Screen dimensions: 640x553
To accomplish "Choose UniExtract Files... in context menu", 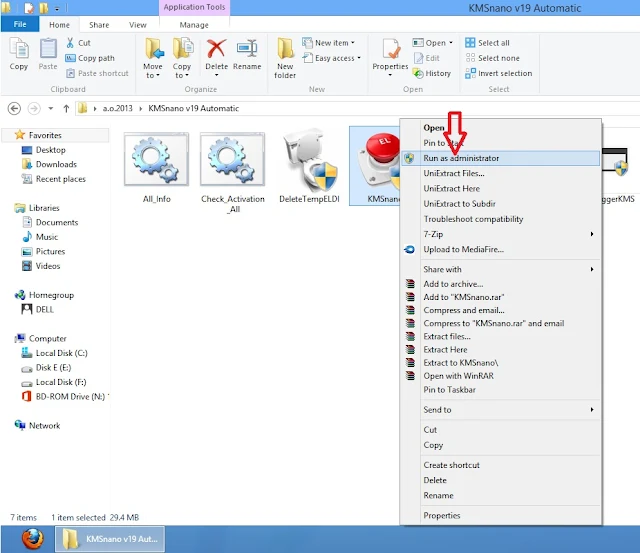I will click(x=453, y=173).
